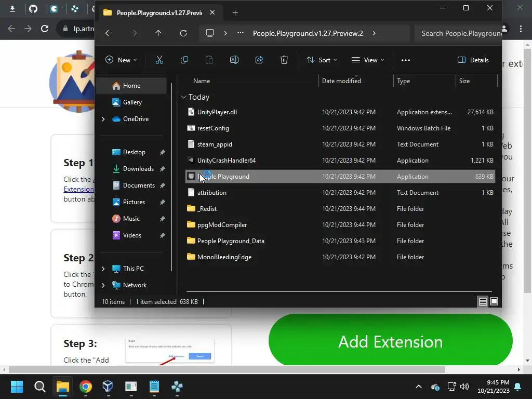The width and height of the screenshot is (532, 399).
Task: Open Chrome three-dot menu
Action: click(x=521, y=29)
